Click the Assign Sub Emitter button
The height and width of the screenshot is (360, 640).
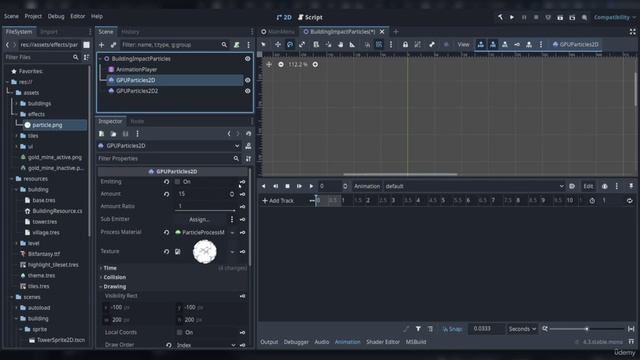click(x=199, y=219)
